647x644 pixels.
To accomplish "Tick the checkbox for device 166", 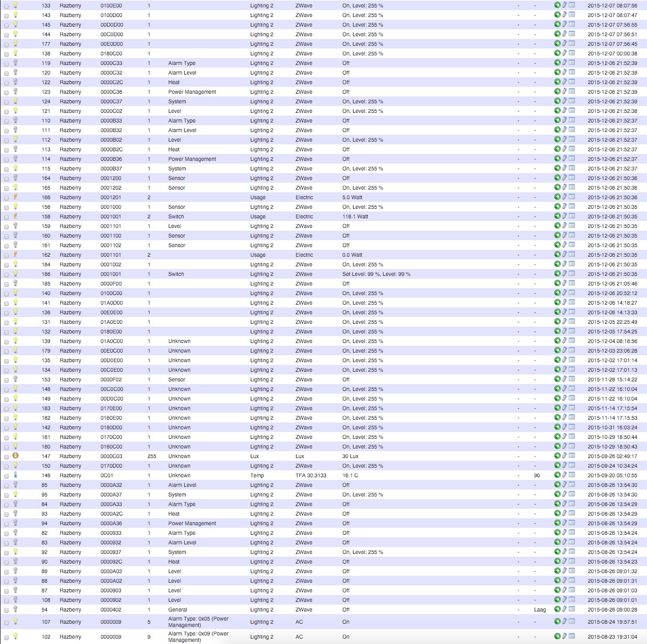I will pos(6,197).
